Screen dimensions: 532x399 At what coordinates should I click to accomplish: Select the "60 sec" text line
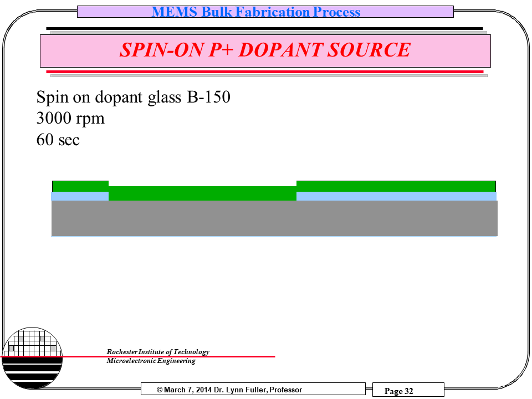pos(58,140)
